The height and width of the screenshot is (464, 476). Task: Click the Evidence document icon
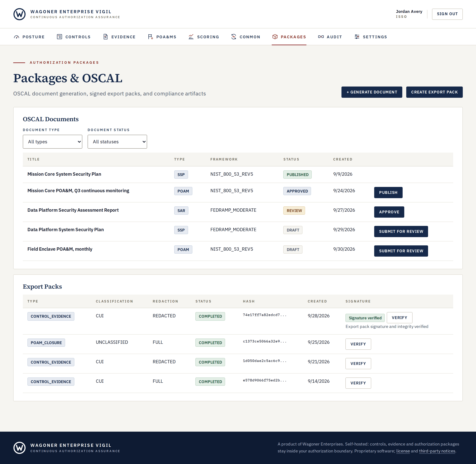tap(105, 37)
